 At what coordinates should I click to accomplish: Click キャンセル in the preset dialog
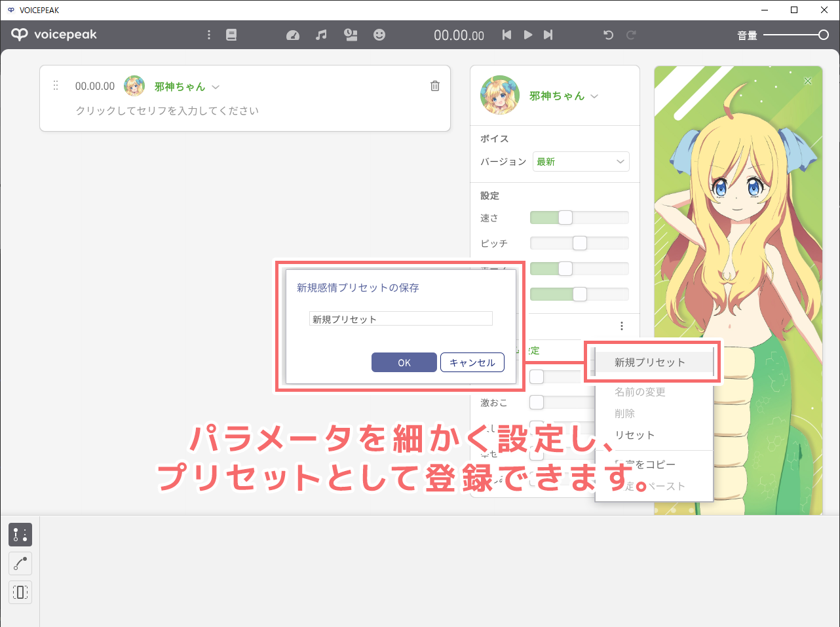click(x=472, y=362)
